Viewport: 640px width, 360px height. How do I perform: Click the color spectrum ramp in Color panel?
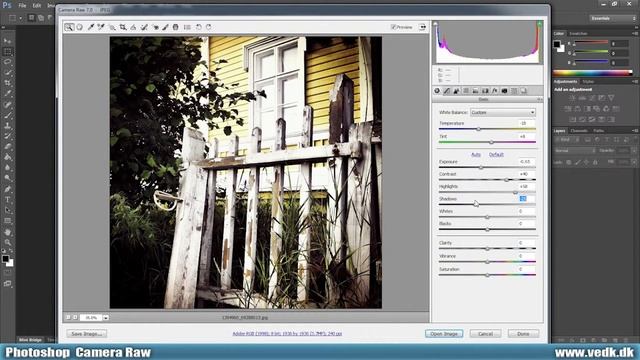pos(593,73)
